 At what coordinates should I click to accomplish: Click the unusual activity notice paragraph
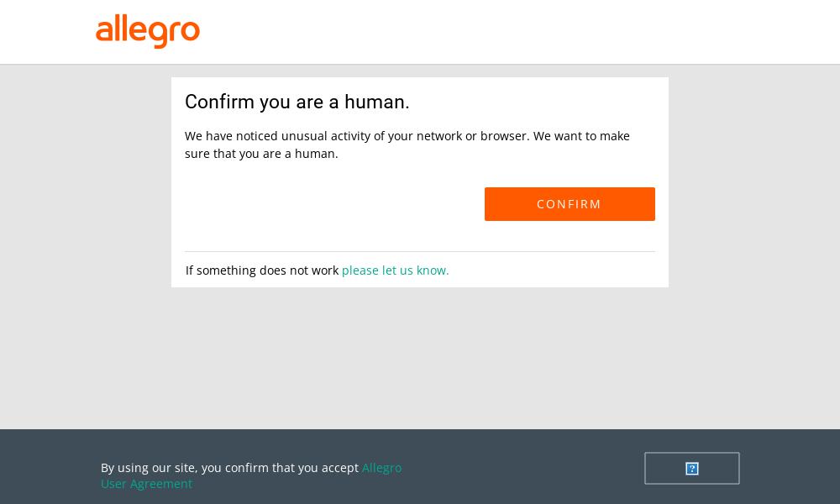[407, 144]
